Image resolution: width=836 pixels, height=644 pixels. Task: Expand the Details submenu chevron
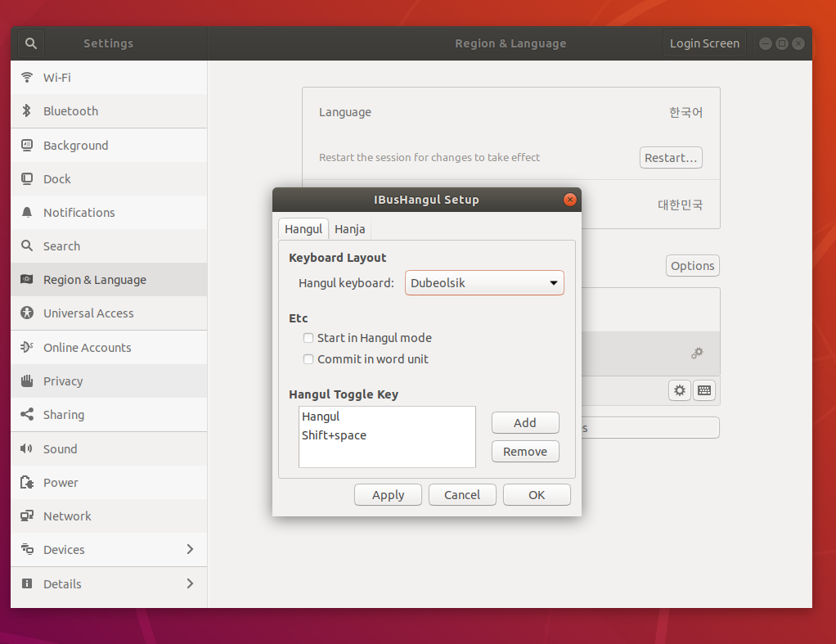pyautogui.click(x=190, y=583)
